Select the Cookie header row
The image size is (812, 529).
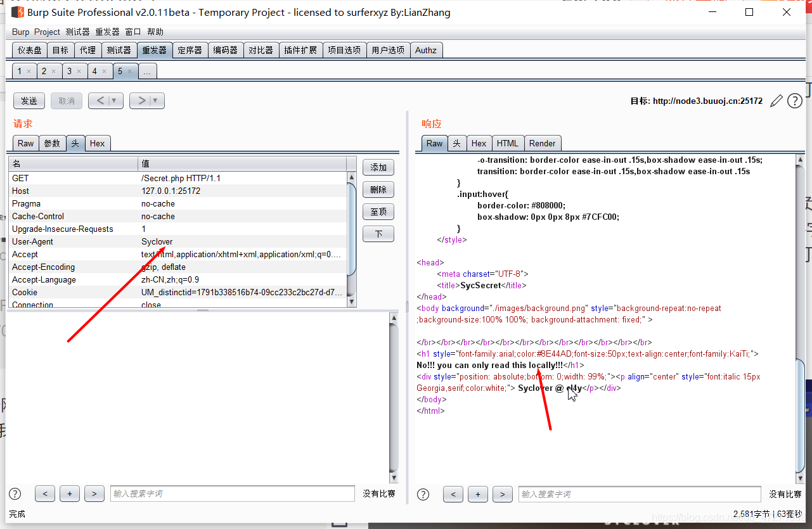click(x=178, y=292)
